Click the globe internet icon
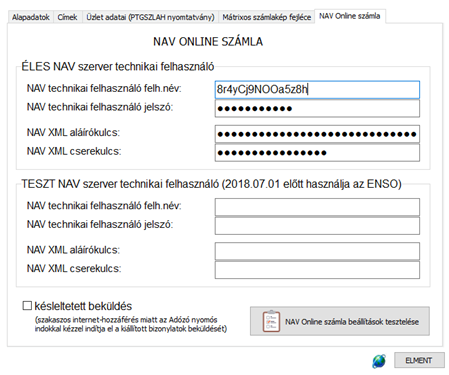 pos(379,361)
